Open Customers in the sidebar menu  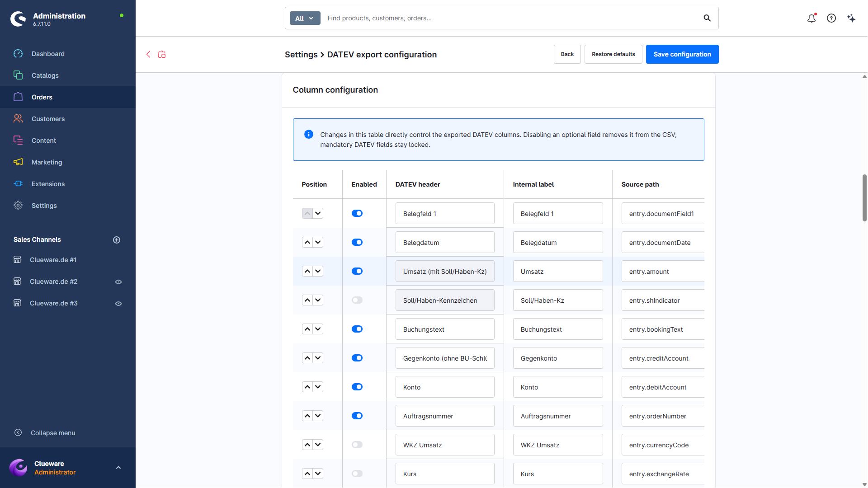[68, 119]
